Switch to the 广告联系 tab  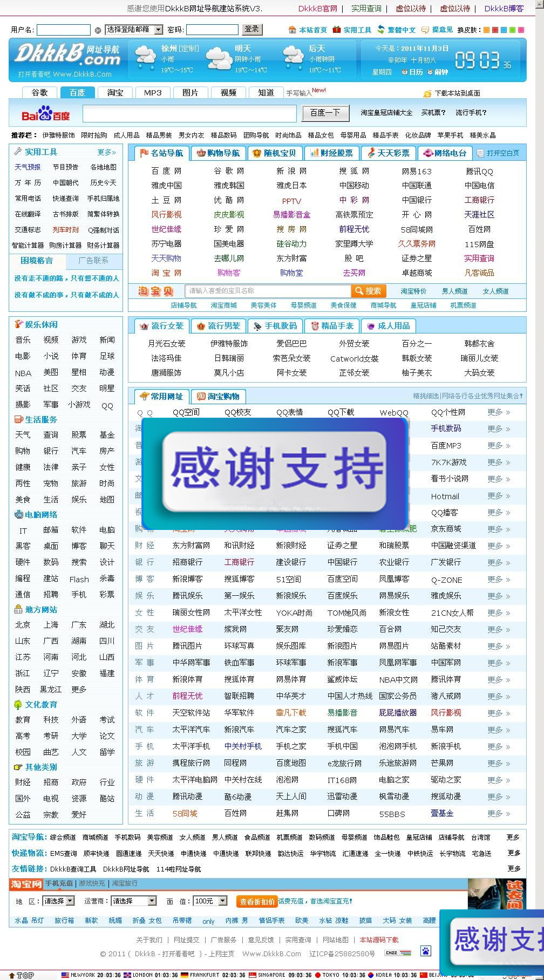coord(93,261)
